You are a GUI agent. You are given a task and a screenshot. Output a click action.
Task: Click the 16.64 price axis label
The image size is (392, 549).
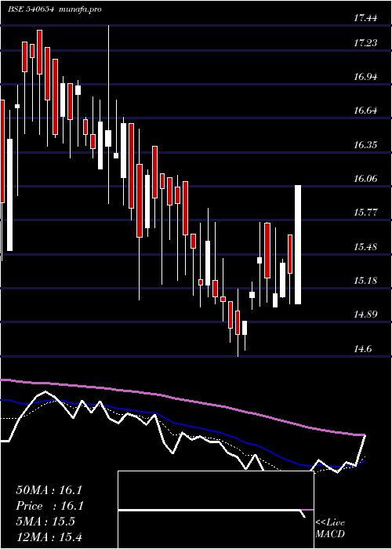(x=365, y=111)
